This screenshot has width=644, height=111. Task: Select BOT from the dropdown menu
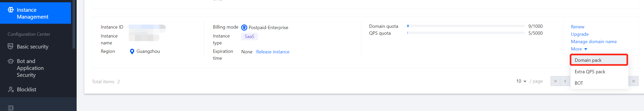579,83
